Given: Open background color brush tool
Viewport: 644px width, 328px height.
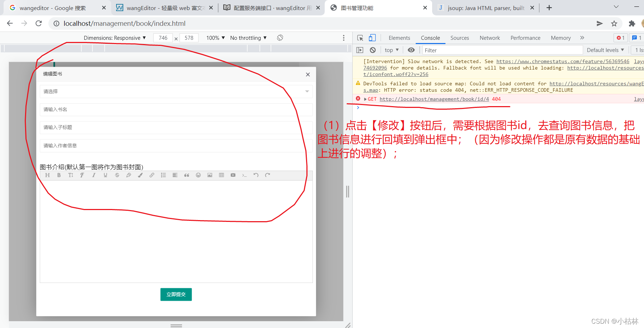Looking at the screenshot, I should point(140,175).
